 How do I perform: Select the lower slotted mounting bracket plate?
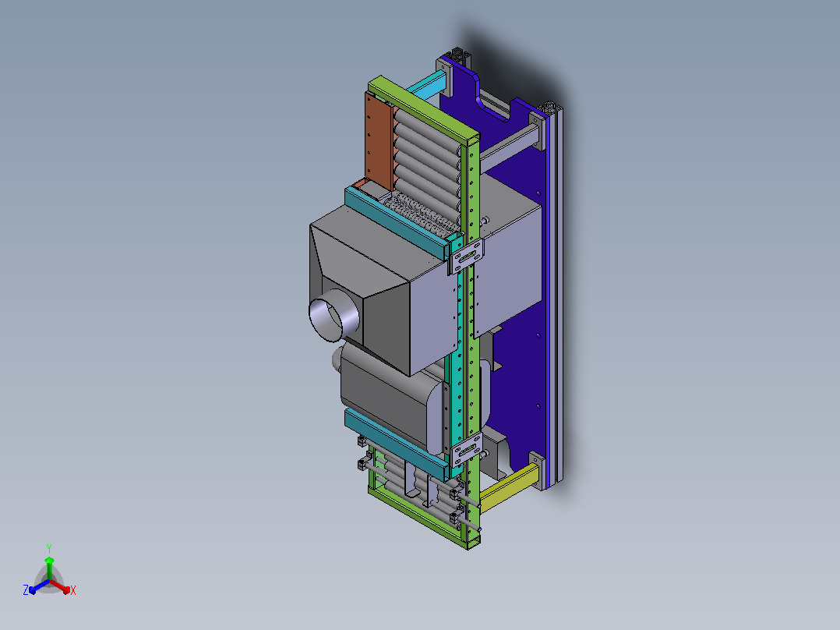point(468,449)
